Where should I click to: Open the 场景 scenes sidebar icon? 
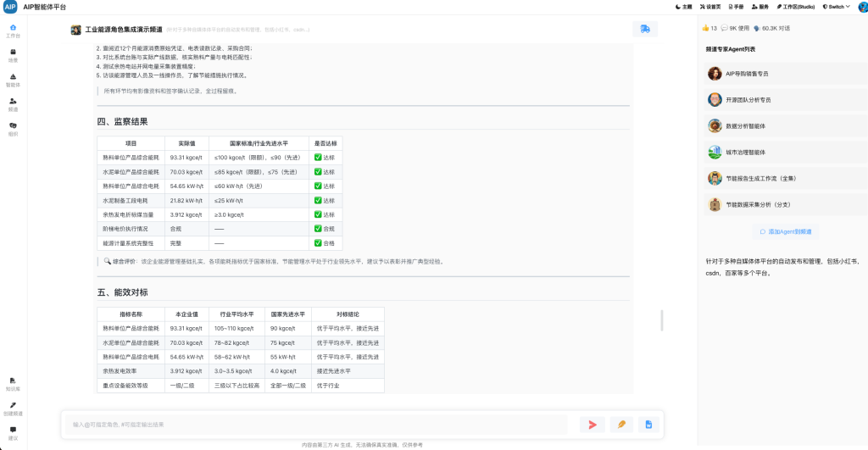(13, 56)
